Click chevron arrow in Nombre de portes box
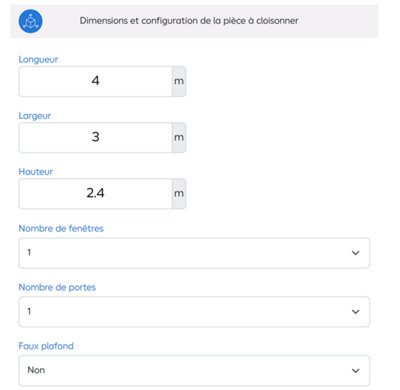 pos(356,312)
